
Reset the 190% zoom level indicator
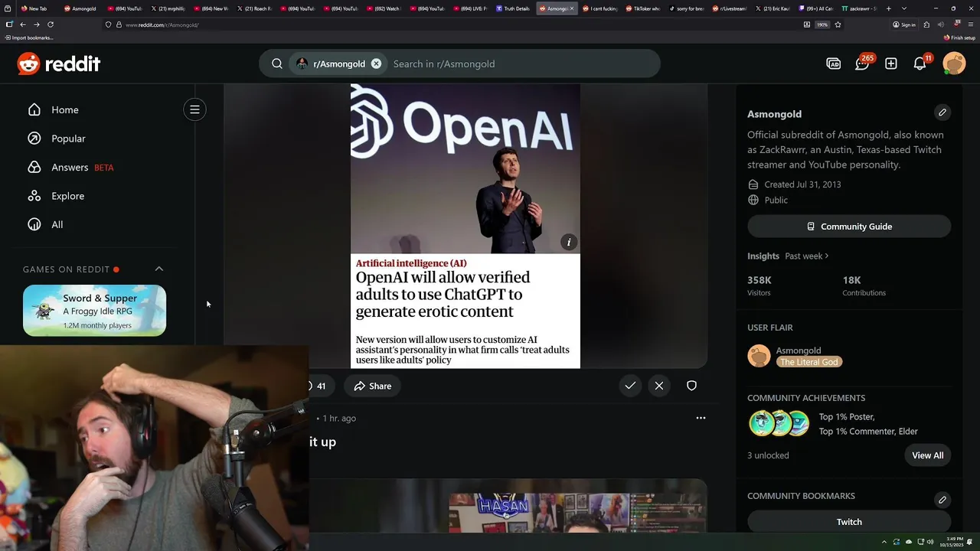[x=822, y=24]
